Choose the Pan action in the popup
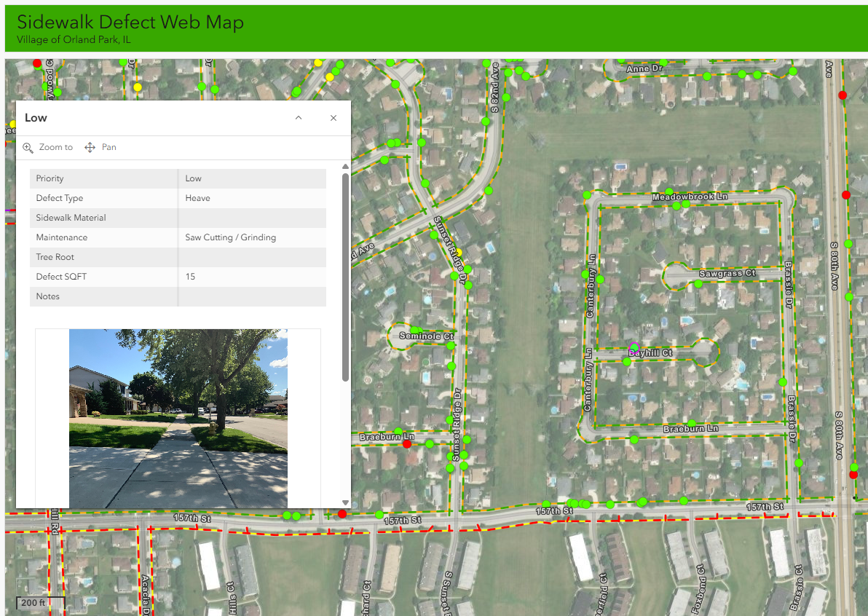 tap(100, 147)
